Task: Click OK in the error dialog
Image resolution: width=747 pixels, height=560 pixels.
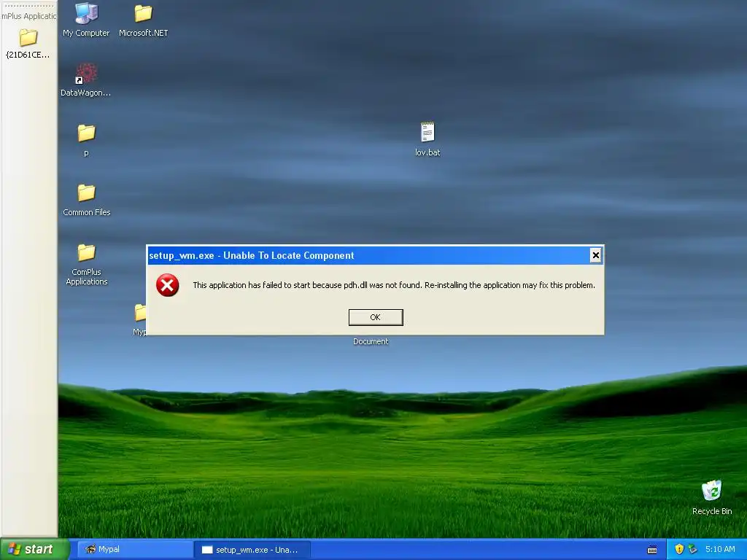Action: click(x=376, y=317)
